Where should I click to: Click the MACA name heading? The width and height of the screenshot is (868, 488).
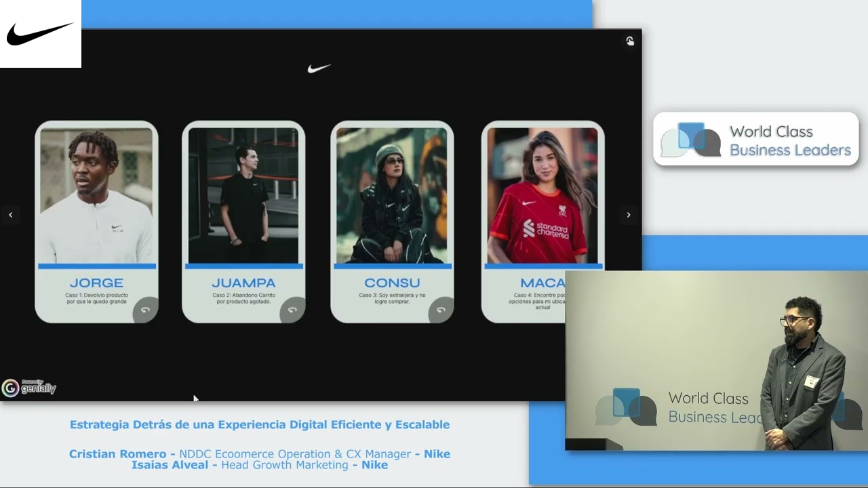(542, 283)
